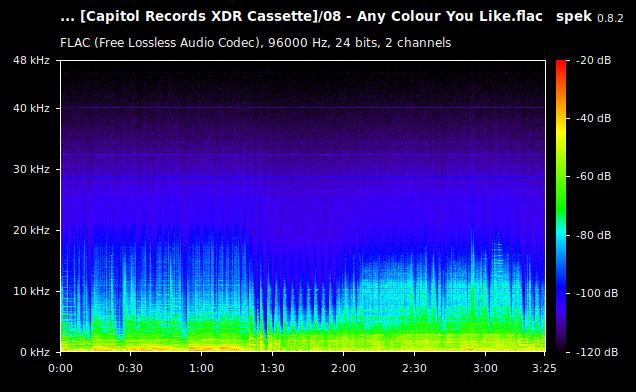Click inside the spectrogram plot area
The image size is (636, 392).
(303, 206)
